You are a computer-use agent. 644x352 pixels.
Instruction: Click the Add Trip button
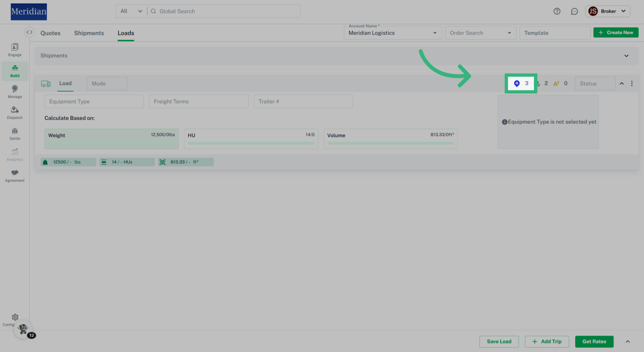[x=547, y=342]
